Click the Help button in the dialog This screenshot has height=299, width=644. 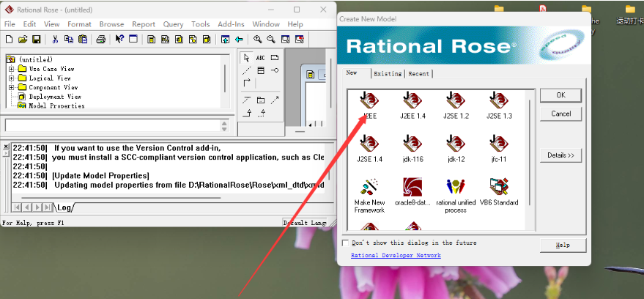pos(563,246)
